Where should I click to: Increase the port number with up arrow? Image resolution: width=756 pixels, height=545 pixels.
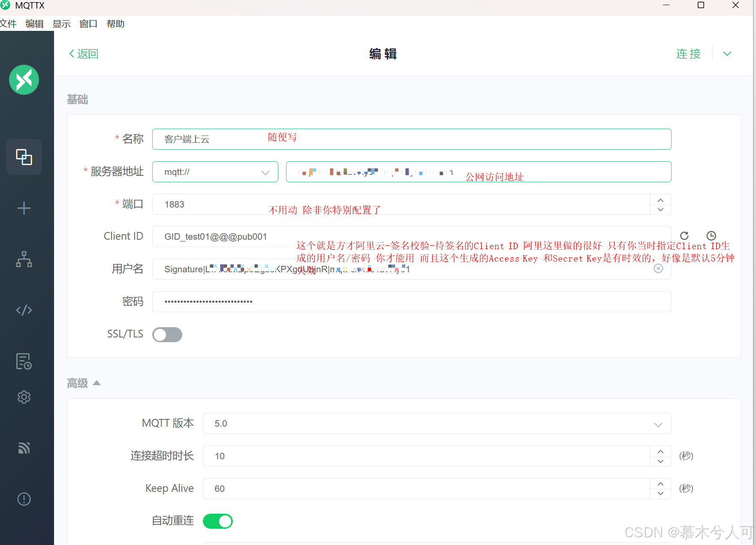click(661, 200)
